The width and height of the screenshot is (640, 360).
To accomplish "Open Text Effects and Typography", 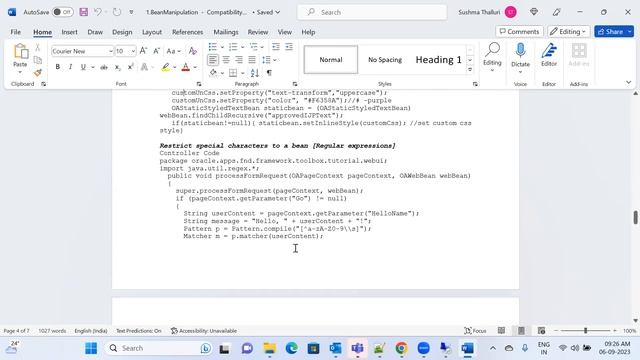I will [x=144, y=67].
